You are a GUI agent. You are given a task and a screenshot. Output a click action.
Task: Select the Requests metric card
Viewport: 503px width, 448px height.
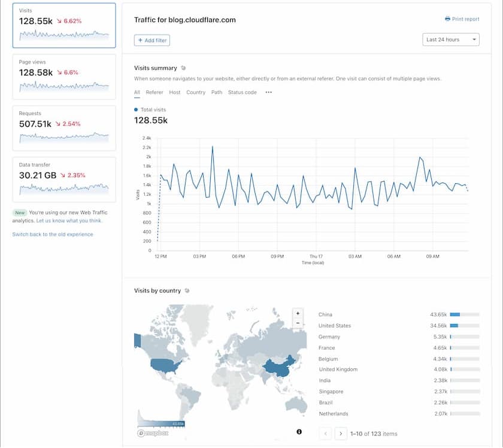[x=64, y=128]
